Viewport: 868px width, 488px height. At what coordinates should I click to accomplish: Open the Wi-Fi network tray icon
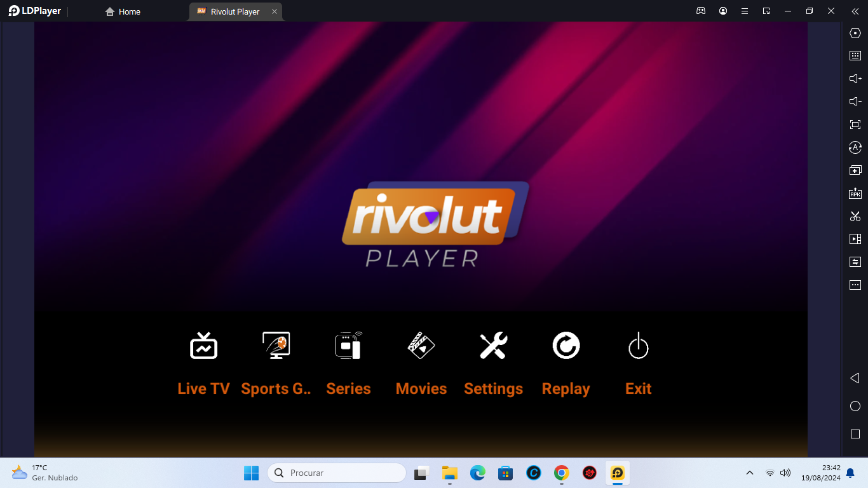tap(770, 473)
